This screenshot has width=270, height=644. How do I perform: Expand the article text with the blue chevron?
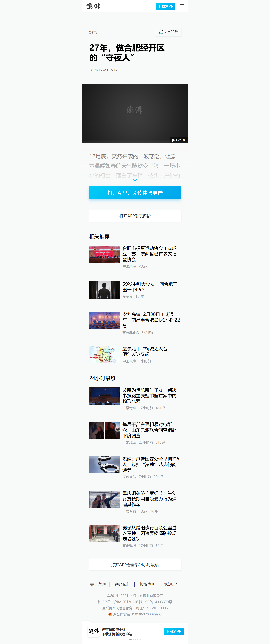[135, 180]
